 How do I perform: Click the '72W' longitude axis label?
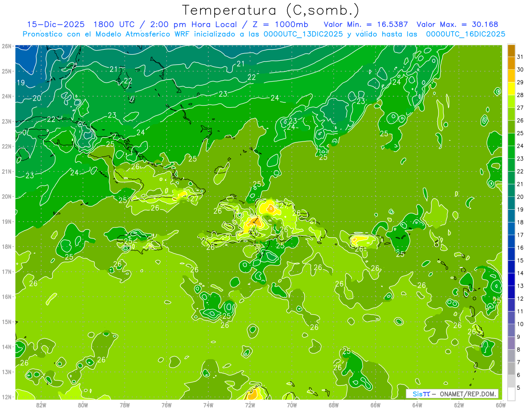point(250,405)
